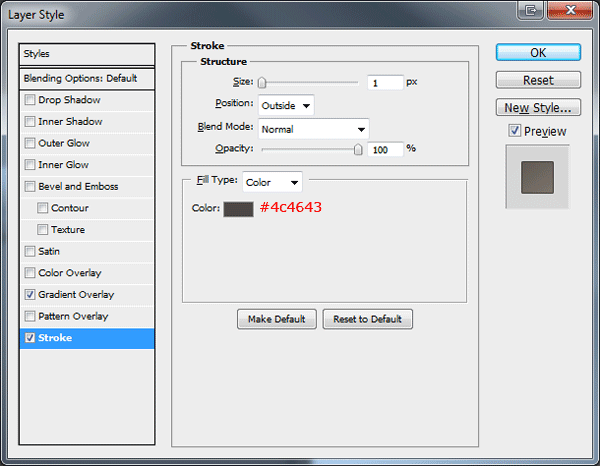This screenshot has width=600, height=466.
Task: Open the Outer Glow settings label
Action: tap(64, 143)
